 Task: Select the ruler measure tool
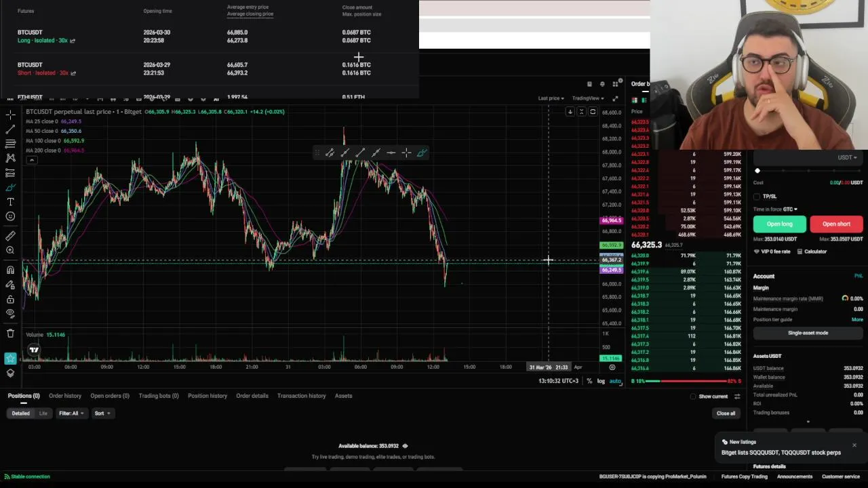[10, 236]
